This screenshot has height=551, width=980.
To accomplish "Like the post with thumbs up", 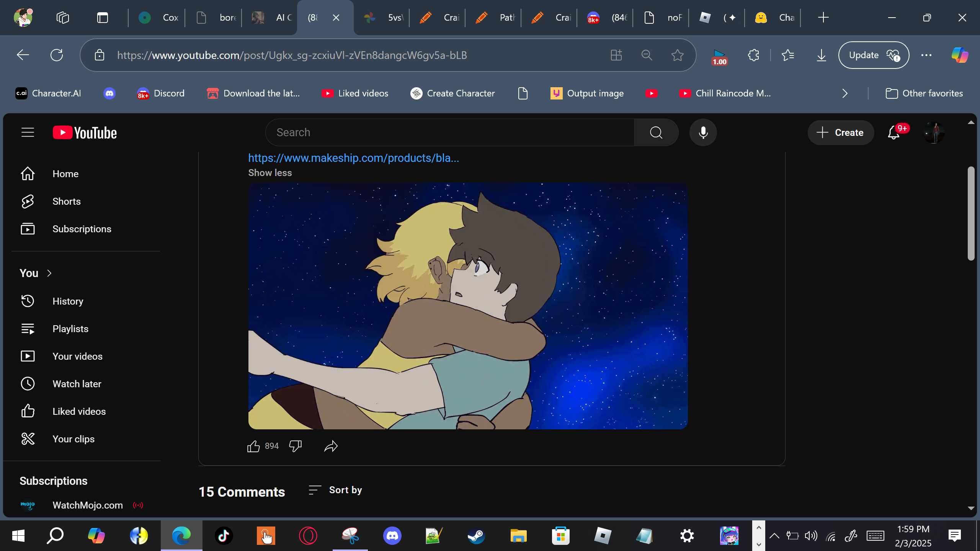I will point(253,446).
